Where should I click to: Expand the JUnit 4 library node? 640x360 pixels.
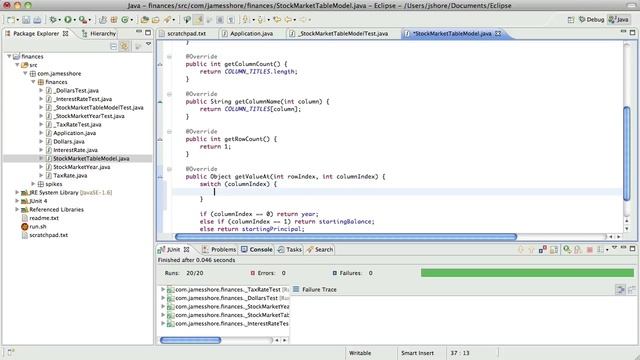17,201
